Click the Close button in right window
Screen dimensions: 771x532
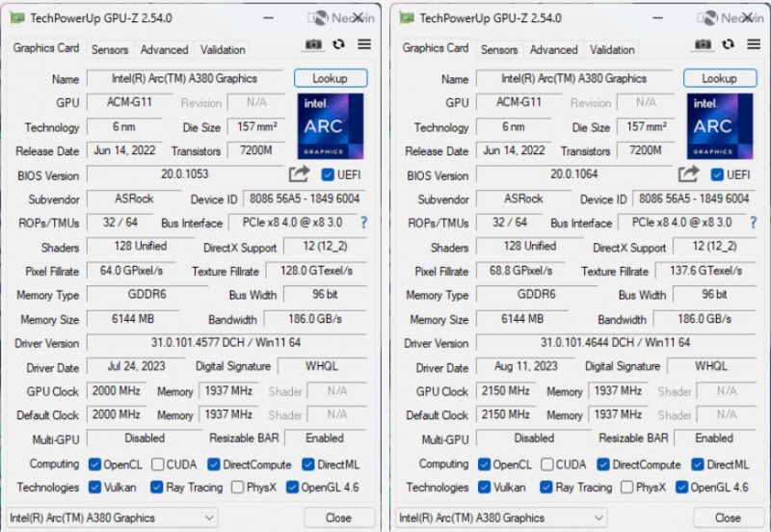click(728, 518)
